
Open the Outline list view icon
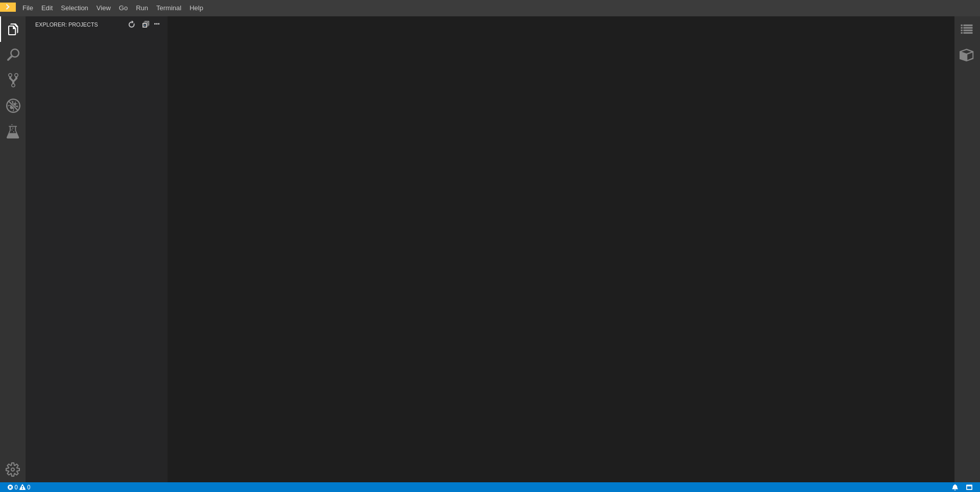point(967,29)
